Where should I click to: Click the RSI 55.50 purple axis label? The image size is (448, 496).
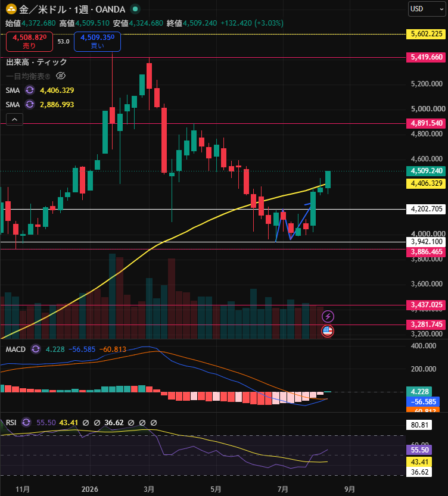pyautogui.click(x=419, y=450)
